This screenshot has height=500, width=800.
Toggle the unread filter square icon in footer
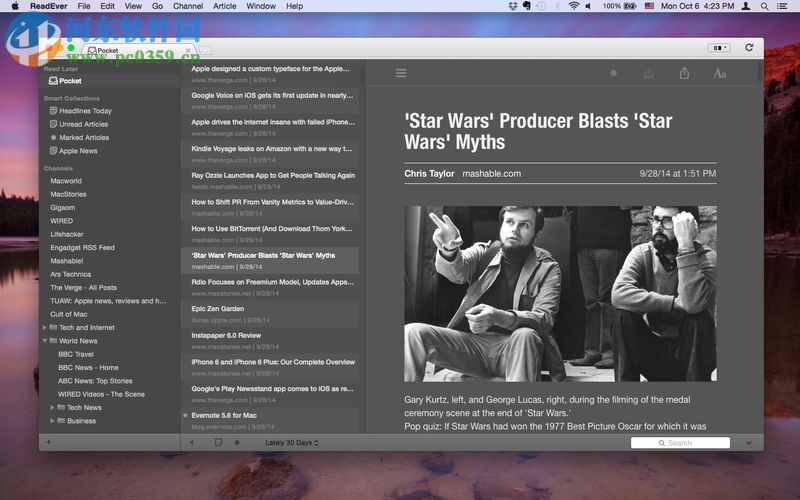click(218, 442)
